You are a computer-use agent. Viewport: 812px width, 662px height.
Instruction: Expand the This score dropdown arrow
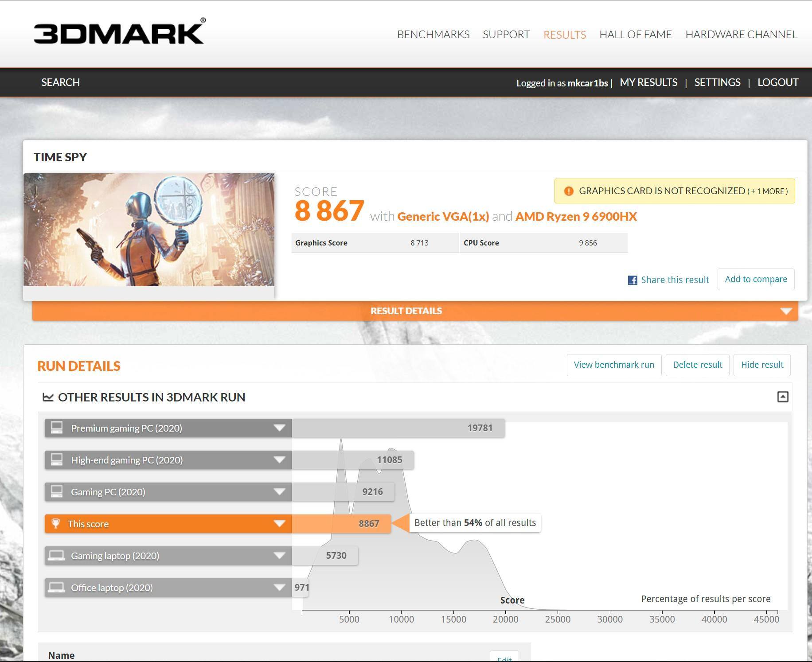[x=279, y=523]
